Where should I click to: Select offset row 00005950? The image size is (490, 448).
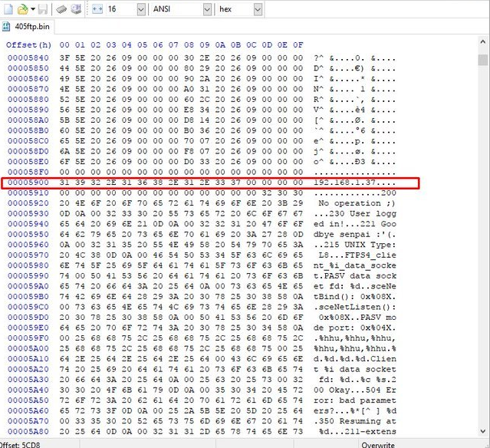(28, 234)
